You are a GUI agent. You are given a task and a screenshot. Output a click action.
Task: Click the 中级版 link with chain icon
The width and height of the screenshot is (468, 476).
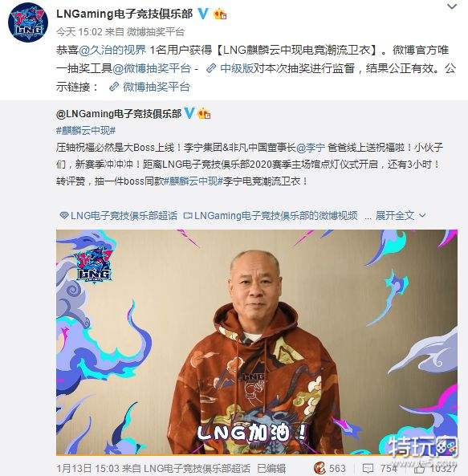(230, 68)
